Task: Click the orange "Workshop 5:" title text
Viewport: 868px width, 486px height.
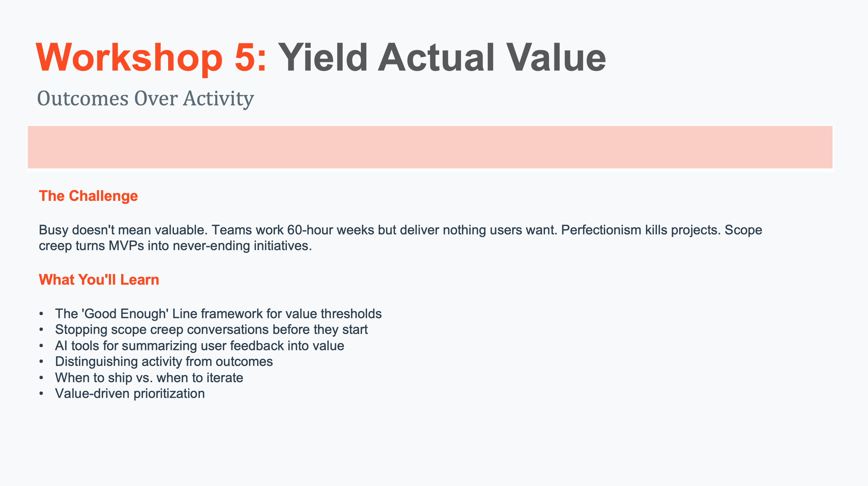Action: point(151,58)
